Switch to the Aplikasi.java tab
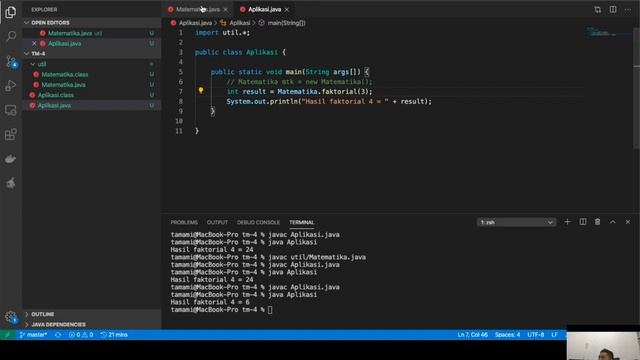The width and height of the screenshot is (640, 360). [264, 9]
